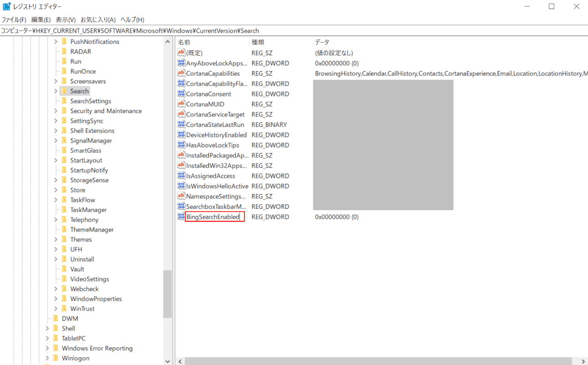The image size is (588, 365).
Task: Select the SmartGlass key
Action: 86,151
